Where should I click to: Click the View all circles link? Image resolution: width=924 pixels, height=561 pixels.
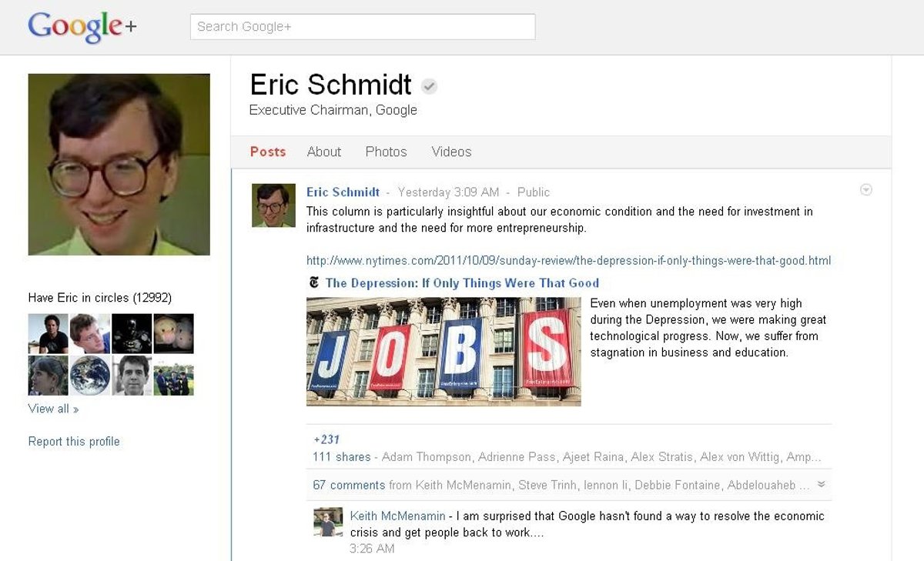pyautogui.click(x=53, y=409)
